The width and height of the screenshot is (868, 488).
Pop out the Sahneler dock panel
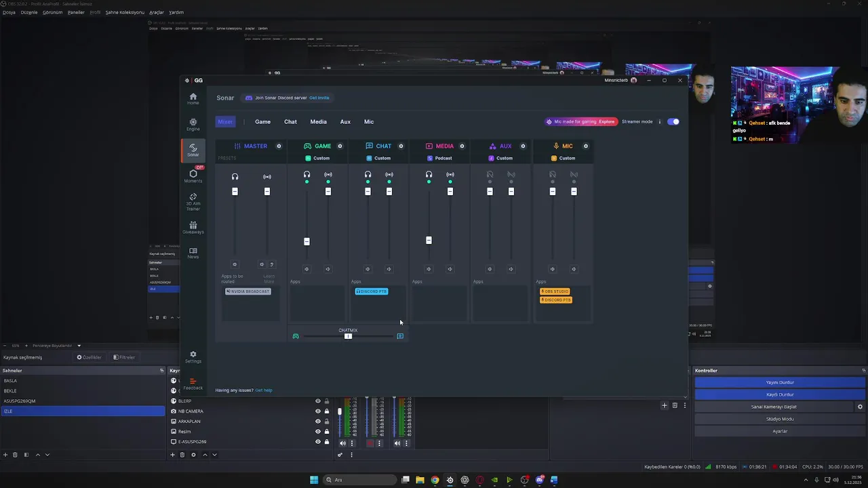click(161, 371)
